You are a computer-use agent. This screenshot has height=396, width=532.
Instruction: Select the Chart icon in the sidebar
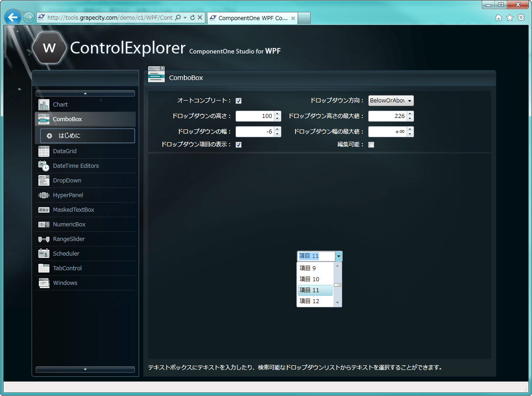(x=43, y=104)
